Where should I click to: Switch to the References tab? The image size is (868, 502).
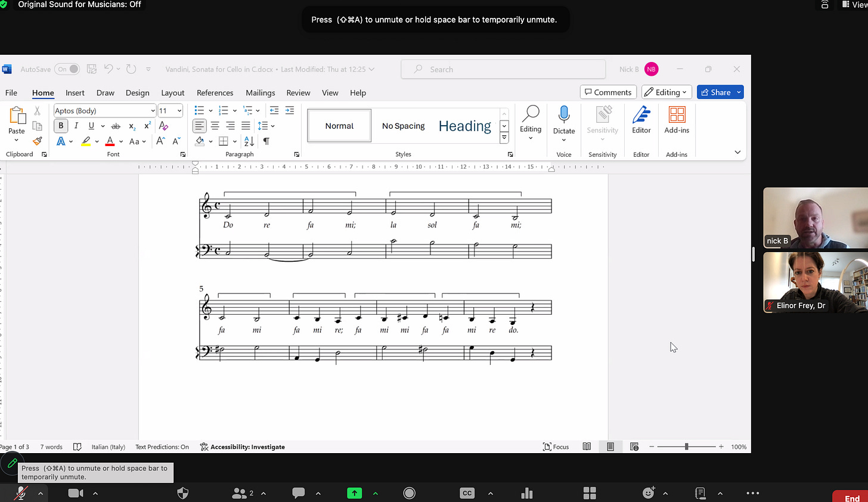215,93
